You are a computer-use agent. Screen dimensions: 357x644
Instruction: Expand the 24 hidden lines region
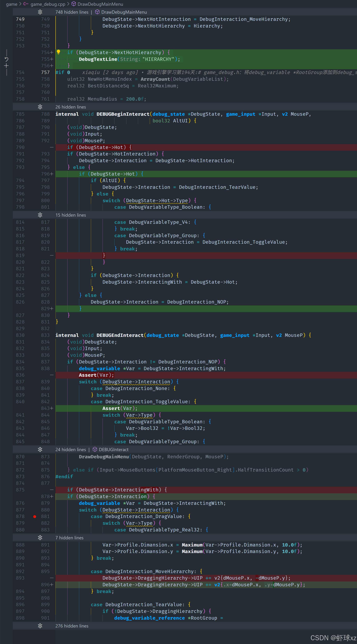tap(40, 449)
